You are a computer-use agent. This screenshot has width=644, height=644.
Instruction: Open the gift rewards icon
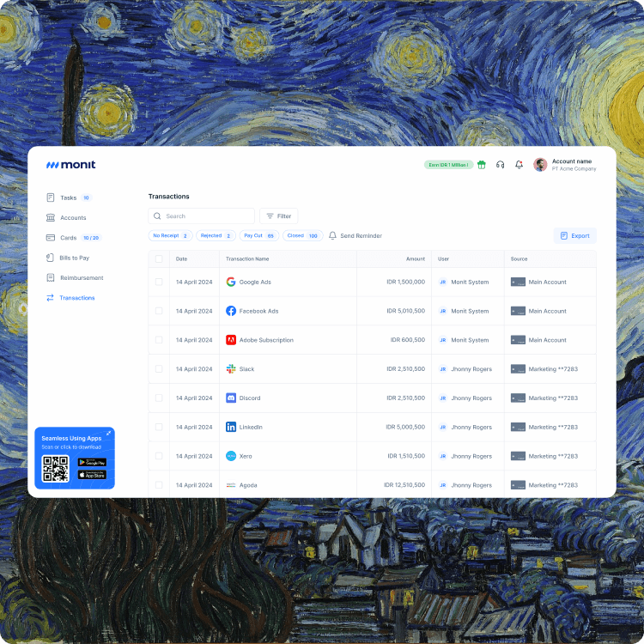482,165
